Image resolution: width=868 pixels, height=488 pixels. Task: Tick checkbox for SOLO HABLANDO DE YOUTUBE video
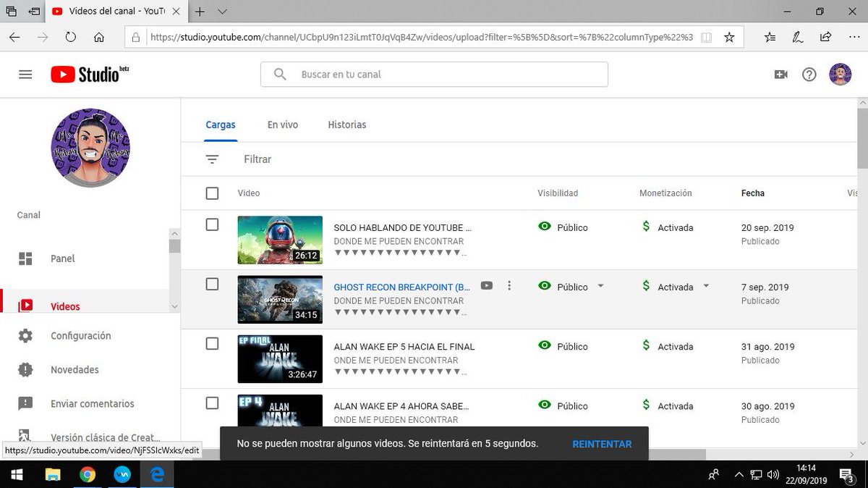click(x=212, y=225)
